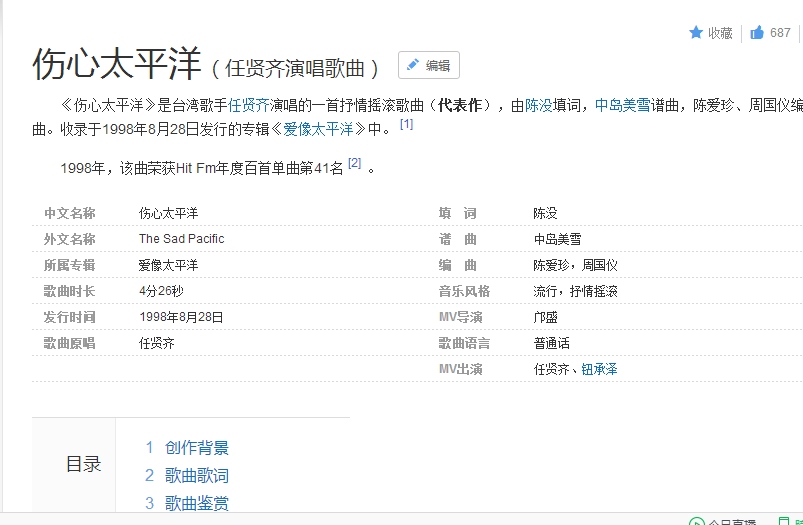Click the 编辑 edit button

(429, 65)
